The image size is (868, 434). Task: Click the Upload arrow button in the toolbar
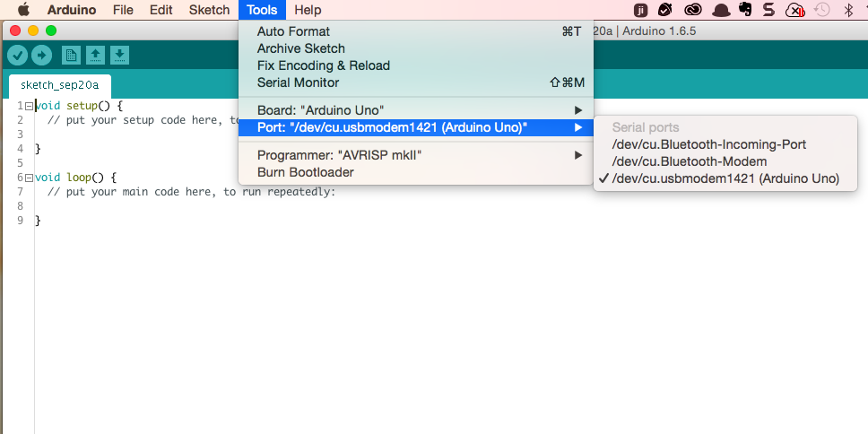tap(41, 56)
